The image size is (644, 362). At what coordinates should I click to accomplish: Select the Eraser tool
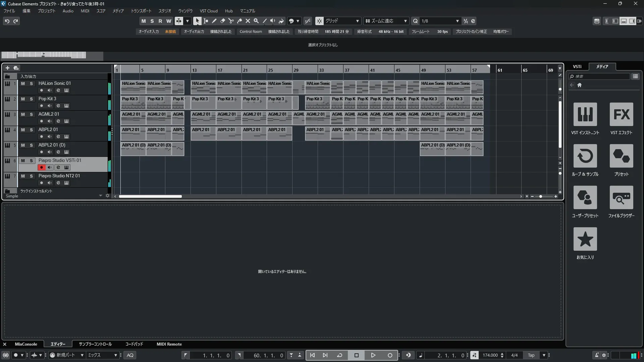(x=222, y=21)
